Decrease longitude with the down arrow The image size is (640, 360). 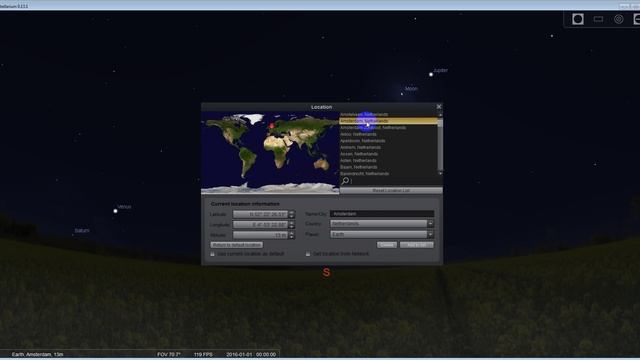[x=291, y=227]
